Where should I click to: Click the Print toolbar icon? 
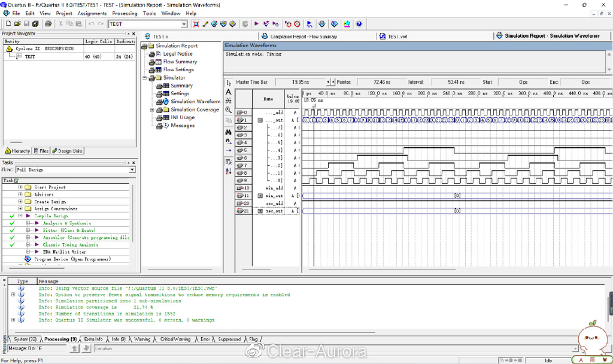coord(48,24)
